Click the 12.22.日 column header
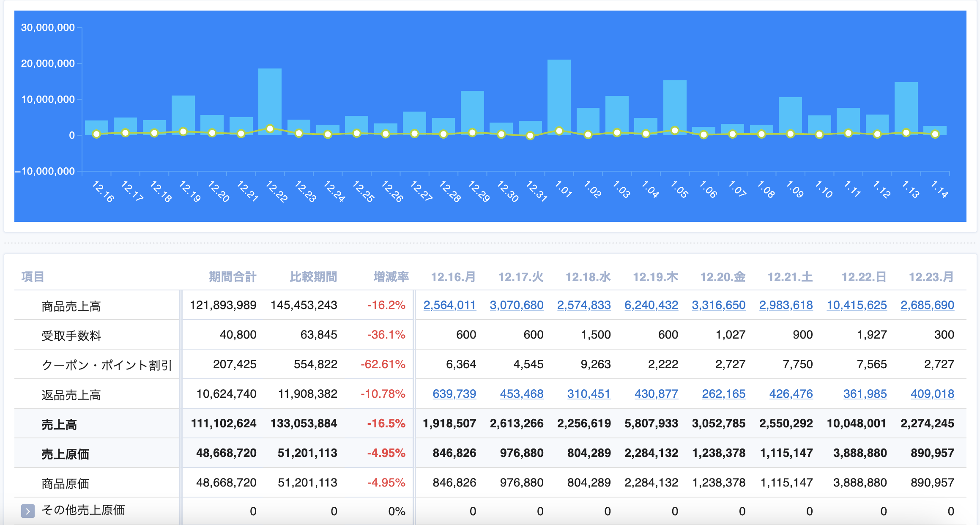Screen dimensions: 980x525 [x=864, y=277]
